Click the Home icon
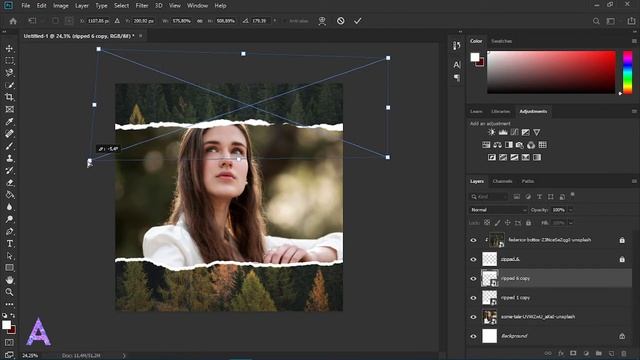Viewport: 640px width, 360px height. point(13,21)
